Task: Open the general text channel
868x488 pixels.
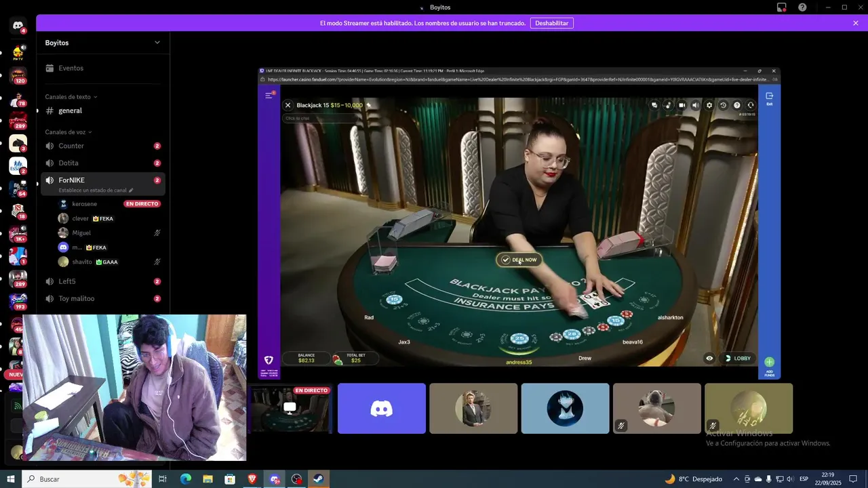Action: [102, 110]
